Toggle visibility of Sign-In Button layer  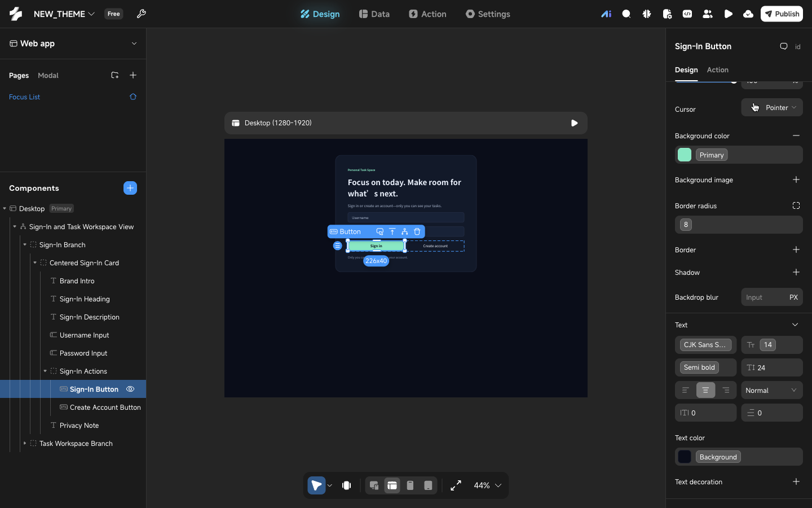130,389
